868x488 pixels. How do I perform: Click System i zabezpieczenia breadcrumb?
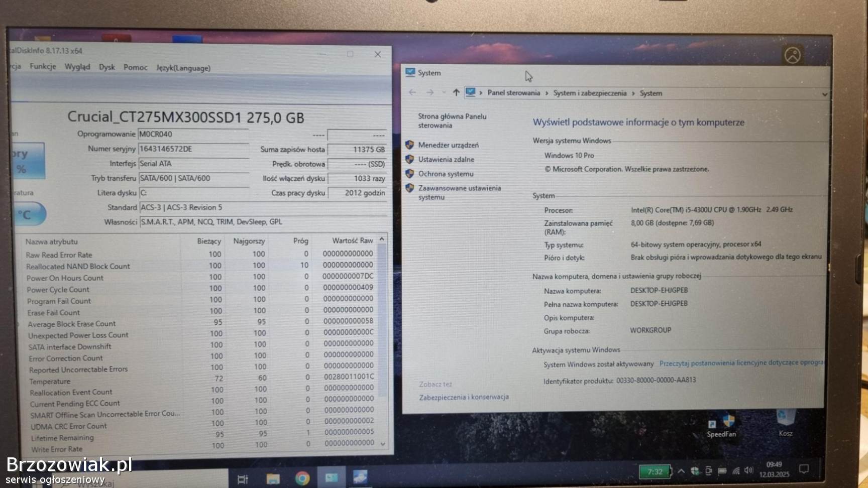(x=590, y=93)
